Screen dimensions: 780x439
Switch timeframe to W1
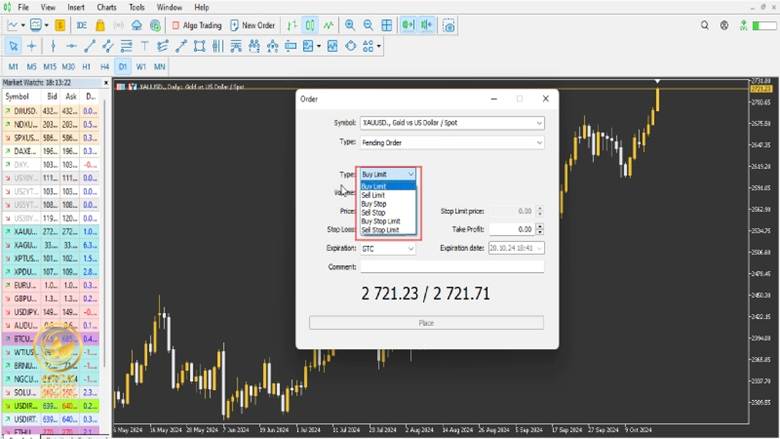click(141, 67)
